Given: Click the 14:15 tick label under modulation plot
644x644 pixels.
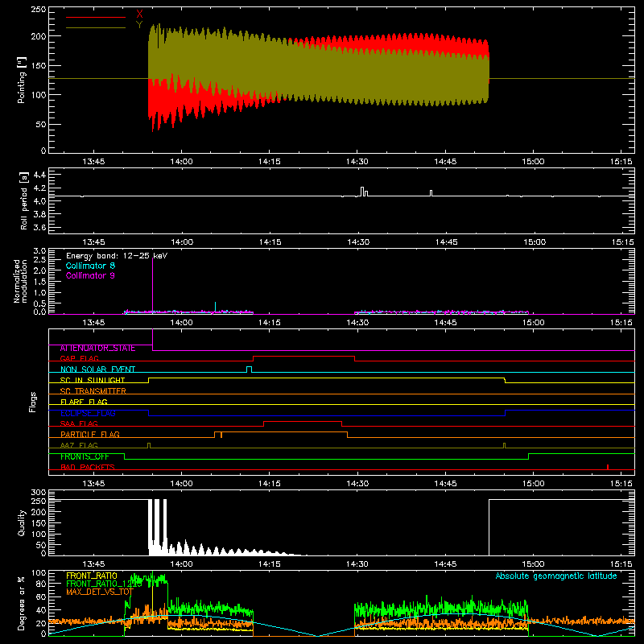Looking at the screenshot, I should (x=270, y=323).
